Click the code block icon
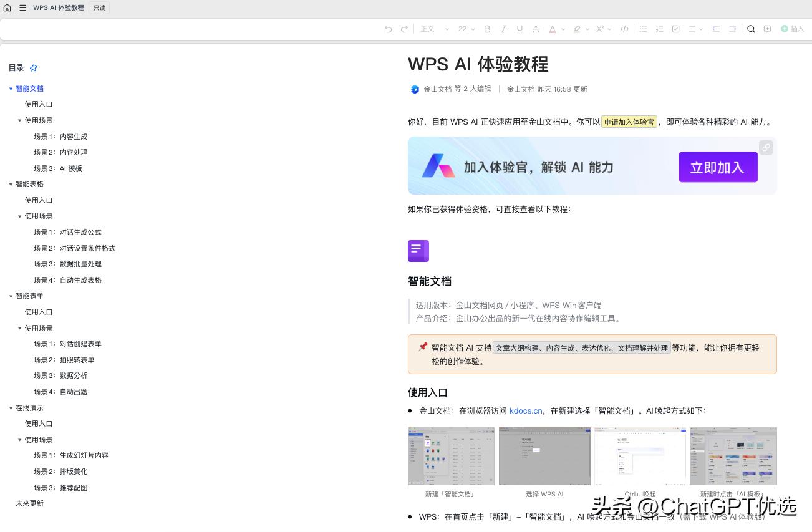 624,29
